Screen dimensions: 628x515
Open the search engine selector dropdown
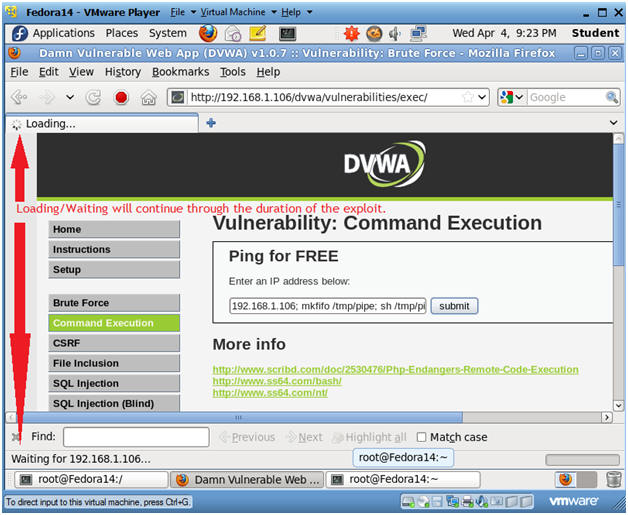[512, 97]
